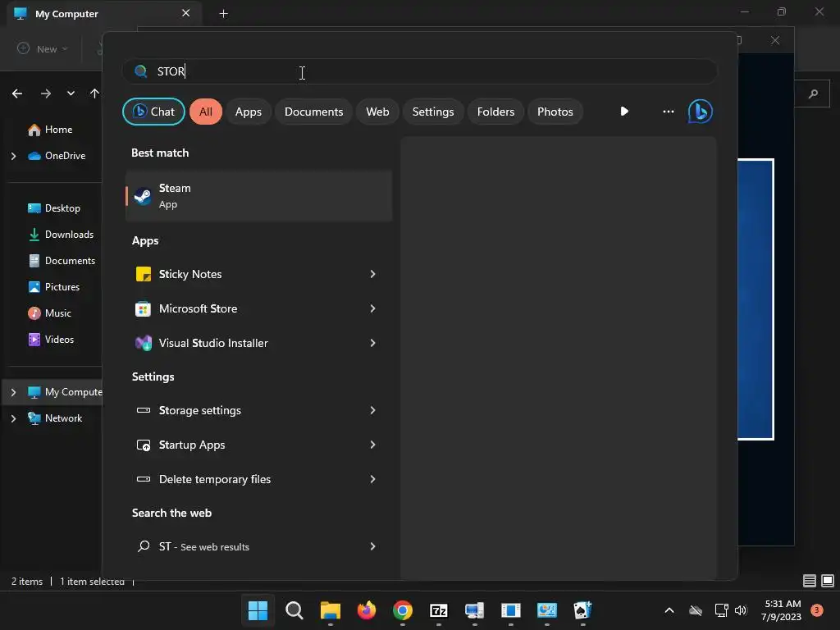Expand Storage settings result chevron

click(373, 410)
